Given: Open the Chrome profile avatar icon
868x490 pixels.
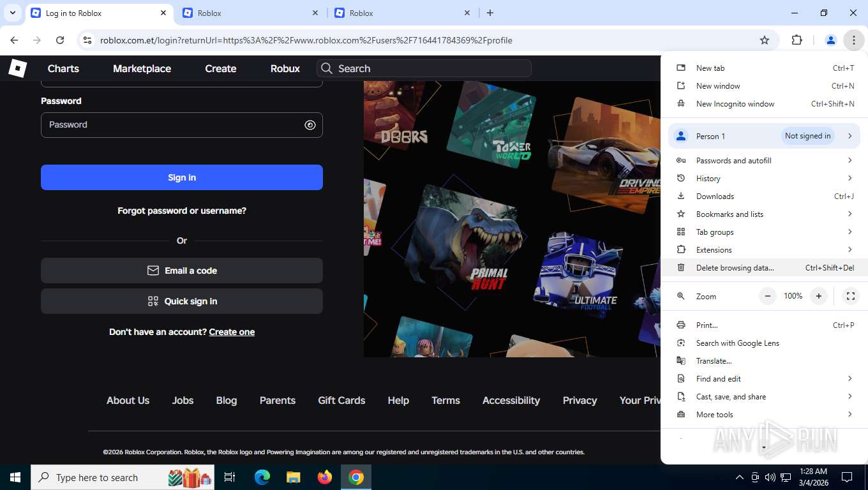Looking at the screenshot, I should coord(830,40).
